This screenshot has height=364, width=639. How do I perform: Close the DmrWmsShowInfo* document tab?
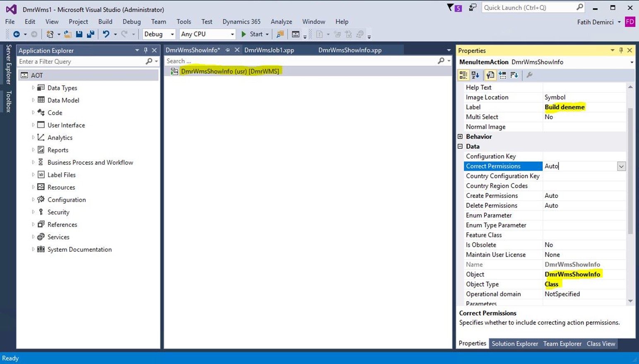pyautogui.click(x=237, y=50)
